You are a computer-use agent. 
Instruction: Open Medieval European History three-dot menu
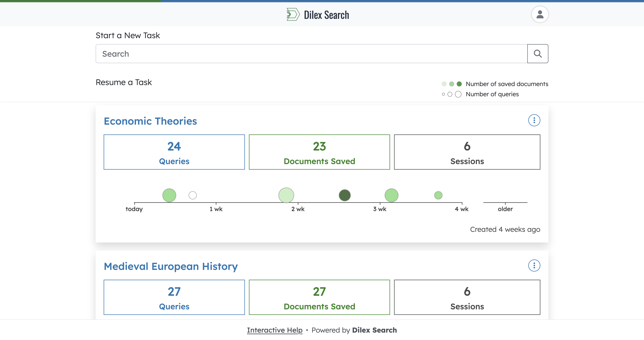534,266
